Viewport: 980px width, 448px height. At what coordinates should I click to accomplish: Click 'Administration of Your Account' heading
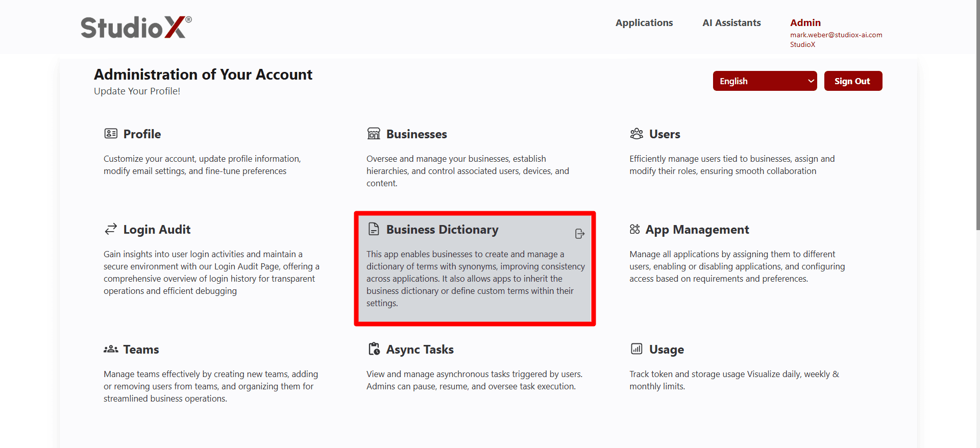(203, 74)
